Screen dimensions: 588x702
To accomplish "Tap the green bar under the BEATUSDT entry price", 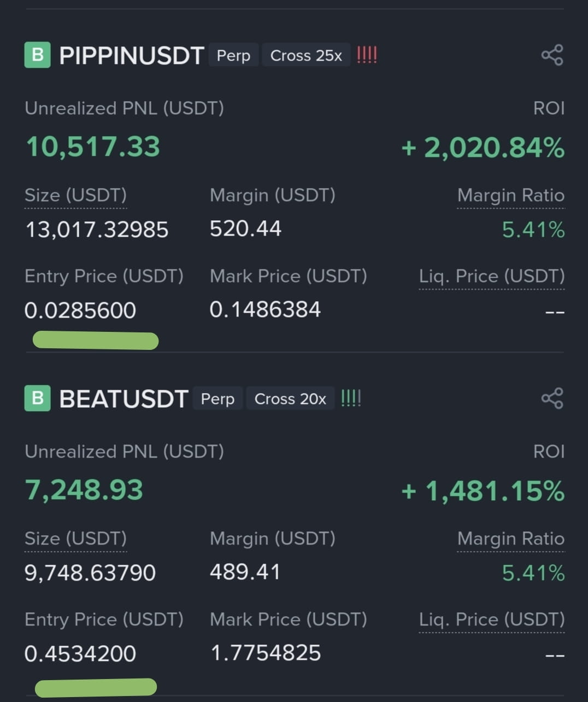I will tap(96, 687).
